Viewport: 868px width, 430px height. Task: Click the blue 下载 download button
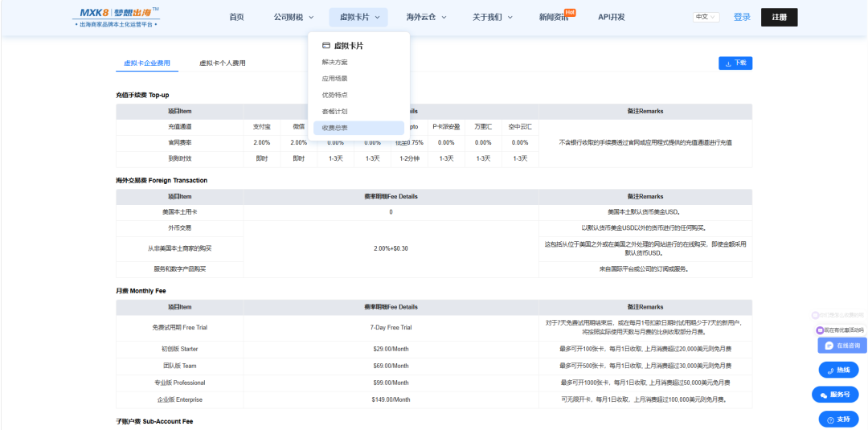[735, 63]
